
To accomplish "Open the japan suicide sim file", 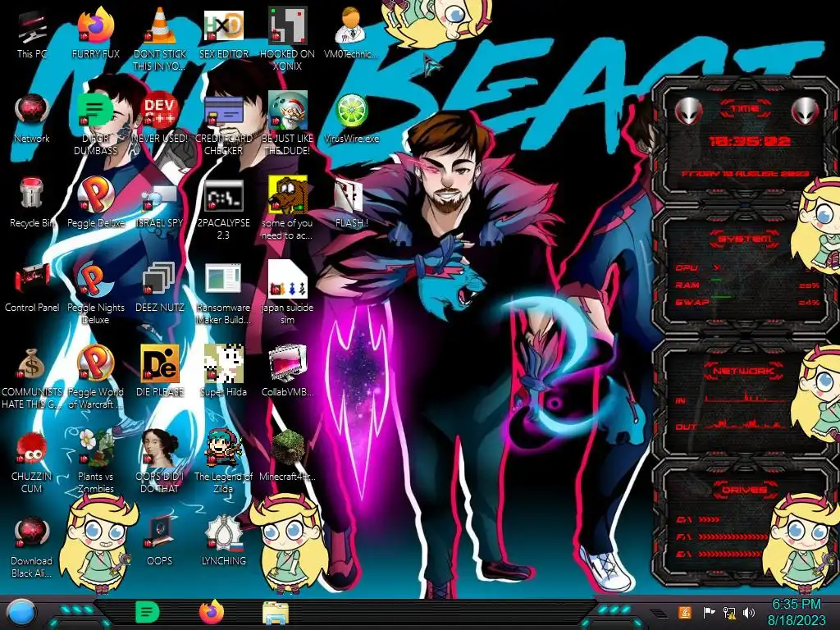I will point(287,293).
